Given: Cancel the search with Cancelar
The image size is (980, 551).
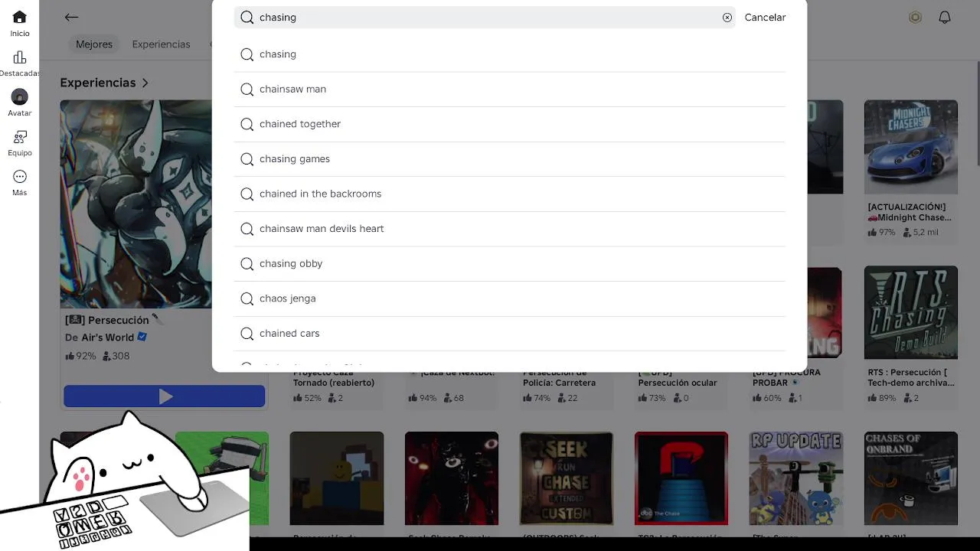Looking at the screenshot, I should [765, 17].
